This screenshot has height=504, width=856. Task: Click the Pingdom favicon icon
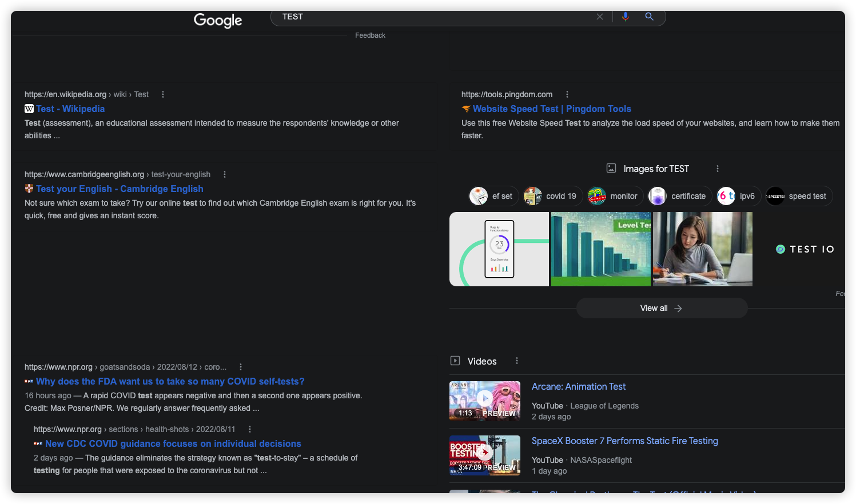466,109
